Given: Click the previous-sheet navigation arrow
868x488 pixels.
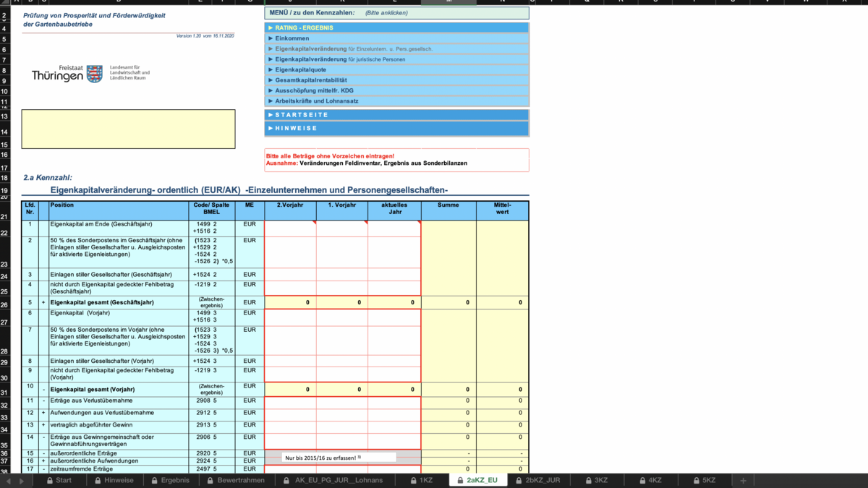Looking at the screenshot, I should click(9, 481).
